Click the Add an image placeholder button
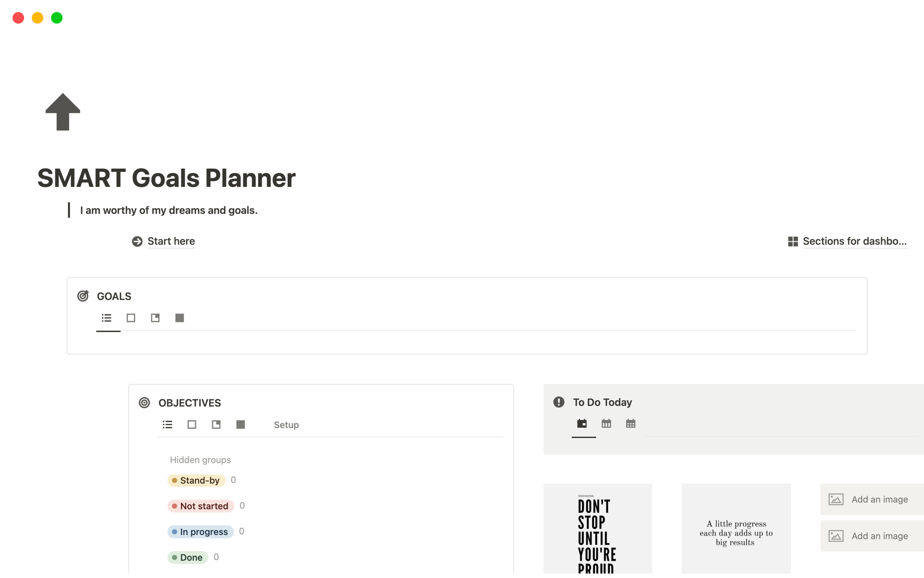This screenshot has width=924, height=578. click(x=872, y=499)
